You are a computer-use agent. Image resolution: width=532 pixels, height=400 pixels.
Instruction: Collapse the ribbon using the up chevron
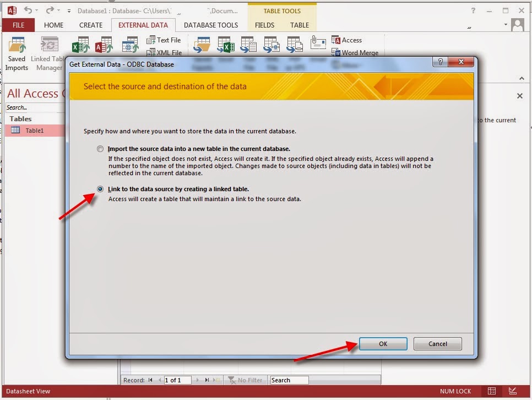tap(522, 78)
